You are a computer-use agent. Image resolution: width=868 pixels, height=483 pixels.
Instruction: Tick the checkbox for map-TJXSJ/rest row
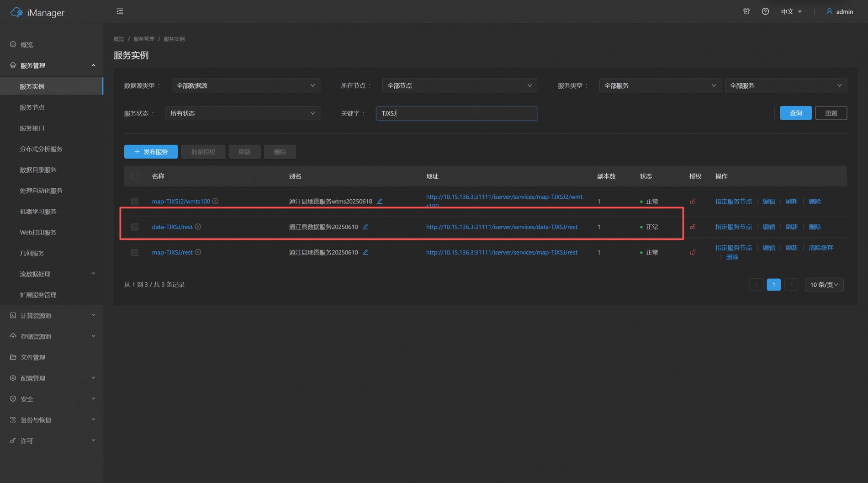[135, 252]
